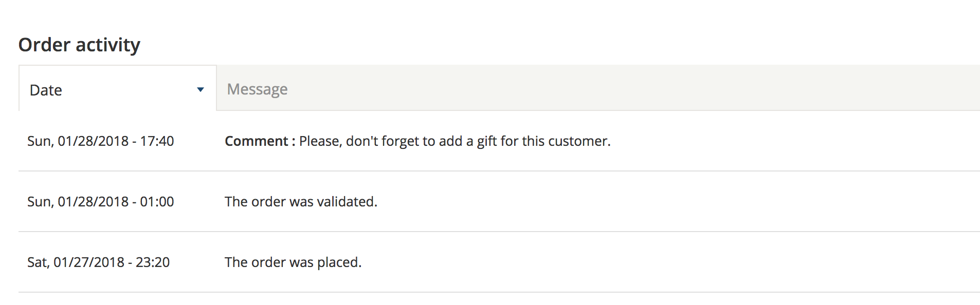
Task: Click the Sun, 01/28/2018 - 01:00 date cell
Action: coord(101,201)
